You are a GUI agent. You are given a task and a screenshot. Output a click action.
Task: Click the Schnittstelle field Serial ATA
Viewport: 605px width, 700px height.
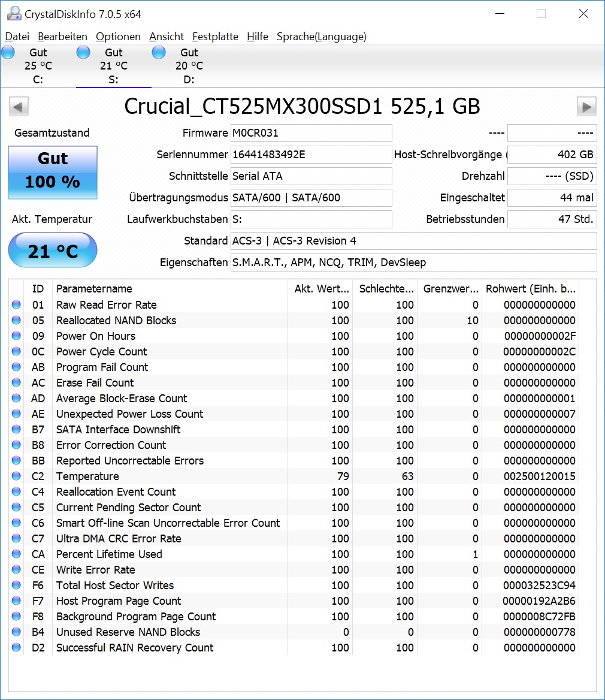[x=311, y=176]
